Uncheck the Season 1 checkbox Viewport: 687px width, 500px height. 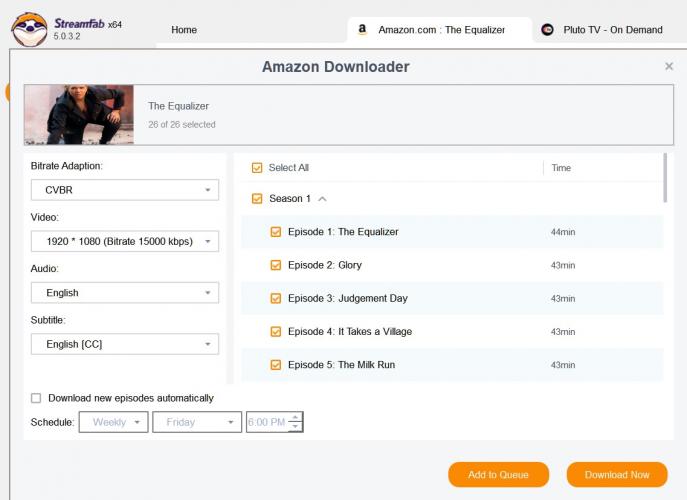(257, 199)
